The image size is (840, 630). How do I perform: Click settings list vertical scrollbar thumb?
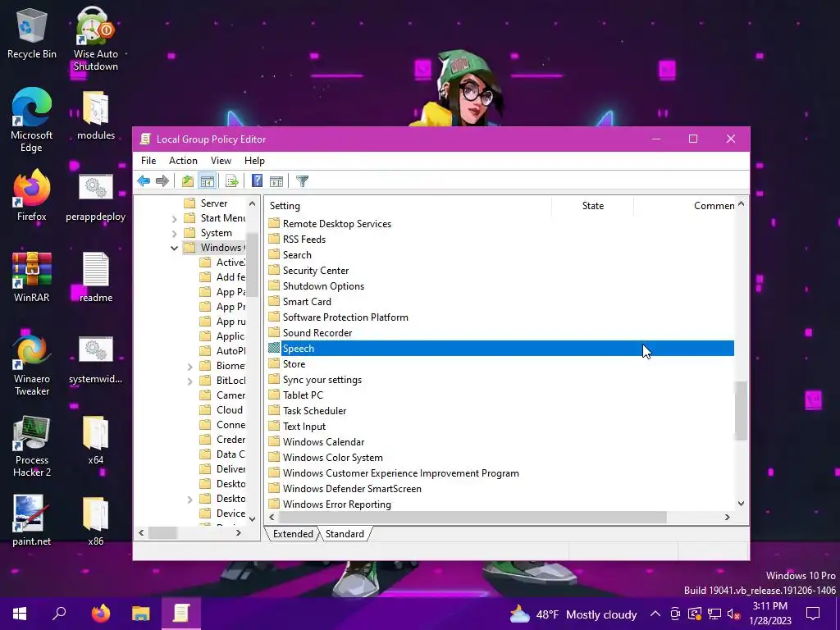pyautogui.click(x=741, y=410)
